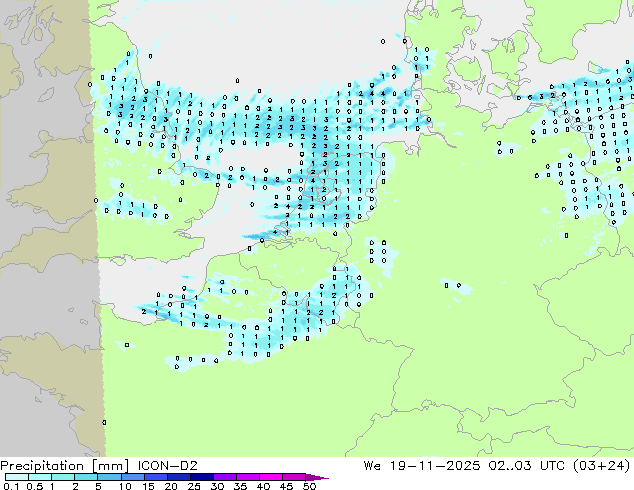This screenshot has width=634, height=490.
Task: Click the 'ICON-D2' model label
Action: (167, 466)
